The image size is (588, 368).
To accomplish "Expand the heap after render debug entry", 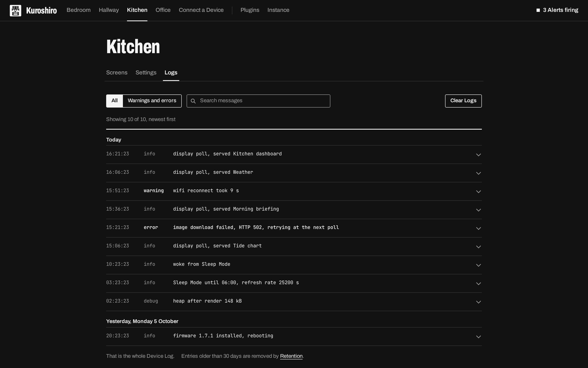I will click(294, 302).
